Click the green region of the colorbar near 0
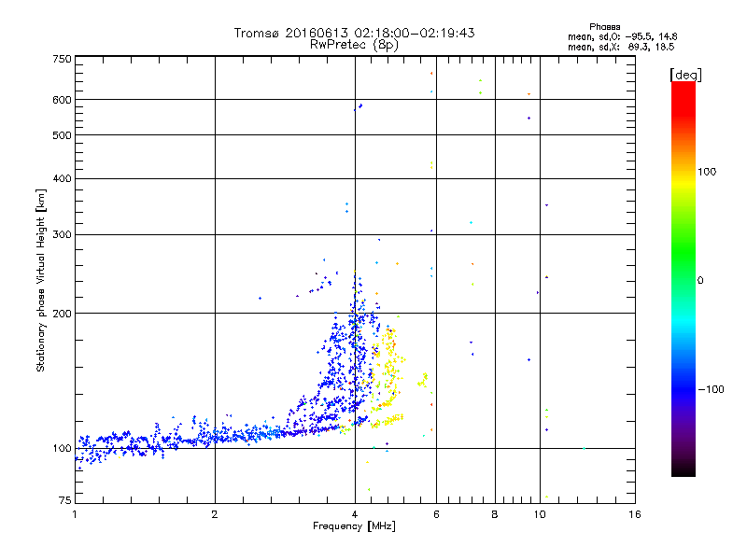Viewport: 747px width, 560px height. pyautogui.click(x=684, y=267)
